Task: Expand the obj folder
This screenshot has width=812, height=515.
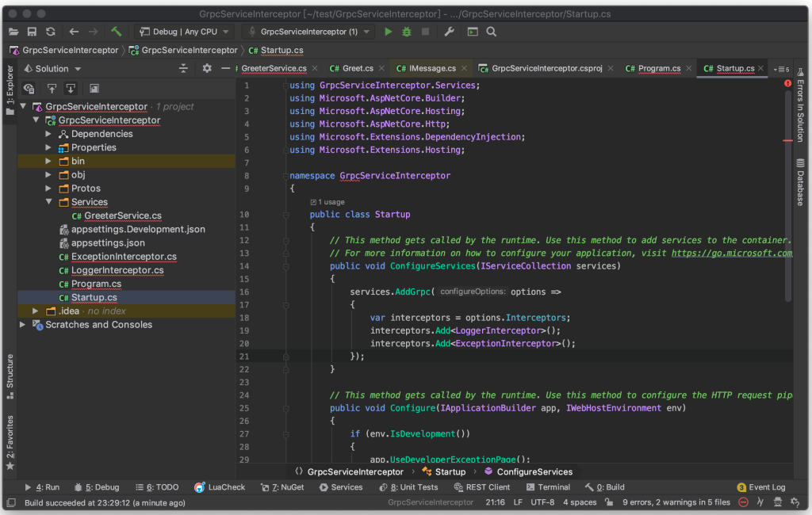Action: (x=48, y=174)
